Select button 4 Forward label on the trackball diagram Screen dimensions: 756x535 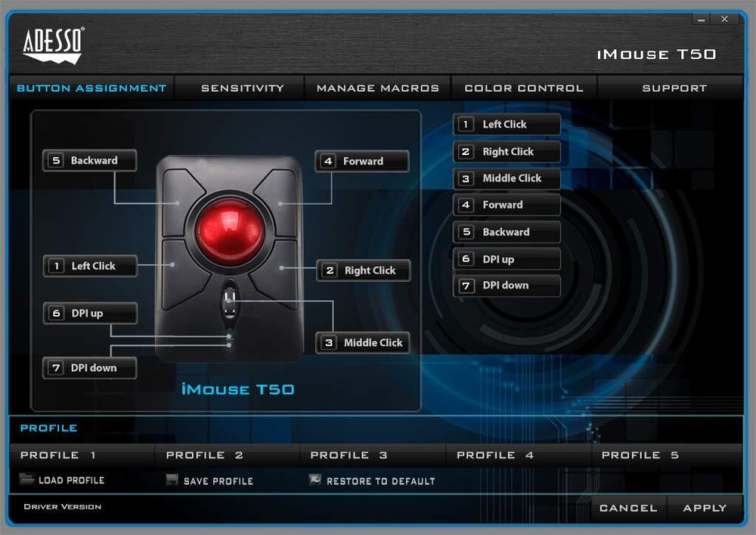[362, 161]
